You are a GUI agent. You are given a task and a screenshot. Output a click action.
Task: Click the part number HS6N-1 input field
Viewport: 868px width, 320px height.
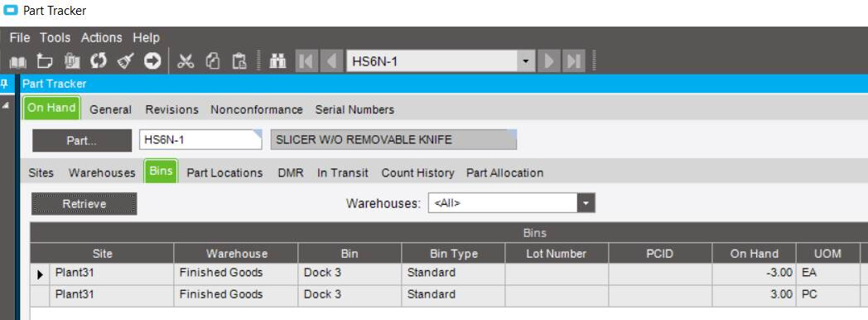point(200,139)
